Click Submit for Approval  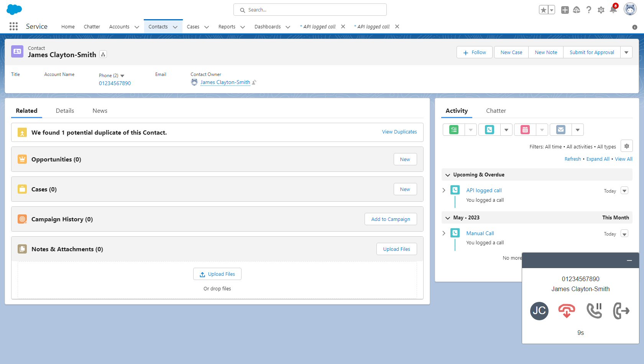(591, 53)
